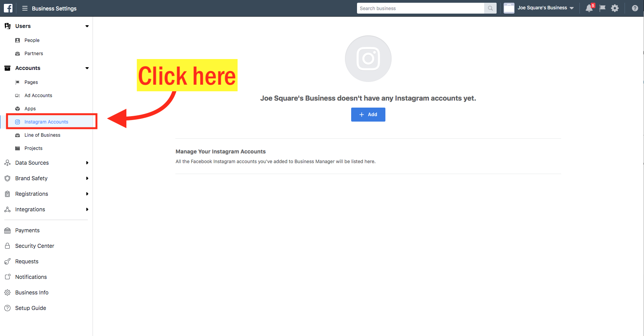The width and height of the screenshot is (644, 336).
Task: Open Ad Accounts in sidebar
Action: [x=38, y=96]
